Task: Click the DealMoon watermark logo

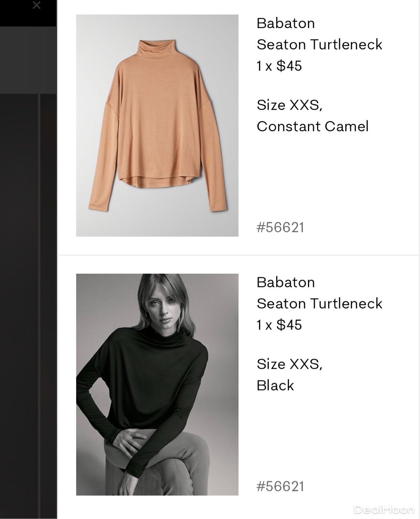Action: pyautogui.click(x=384, y=509)
